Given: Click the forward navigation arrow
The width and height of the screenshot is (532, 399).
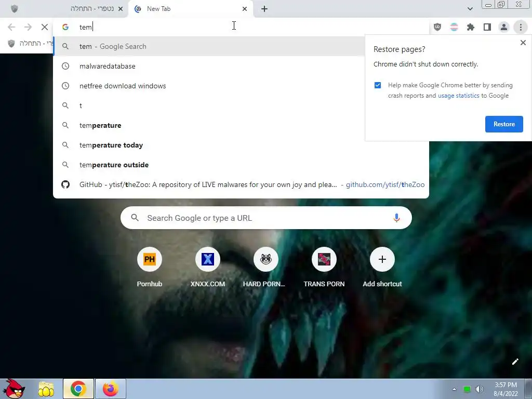Looking at the screenshot, I should 28,27.
